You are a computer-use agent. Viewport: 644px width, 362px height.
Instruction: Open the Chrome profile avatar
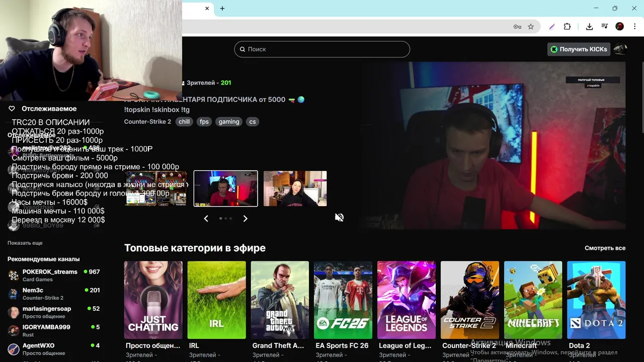pyautogui.click(x=620, y=27)
